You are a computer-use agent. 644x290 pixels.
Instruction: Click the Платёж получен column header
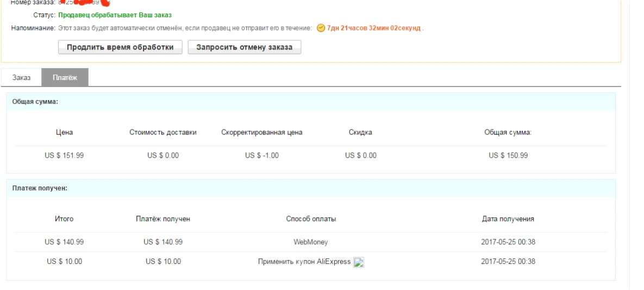click(x=163, y=219)
